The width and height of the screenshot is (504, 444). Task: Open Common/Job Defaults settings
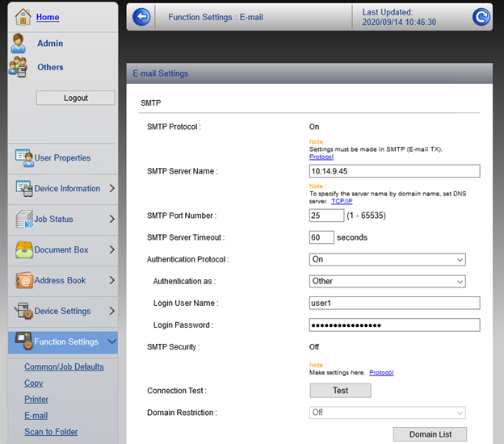[x=64, y=367]
